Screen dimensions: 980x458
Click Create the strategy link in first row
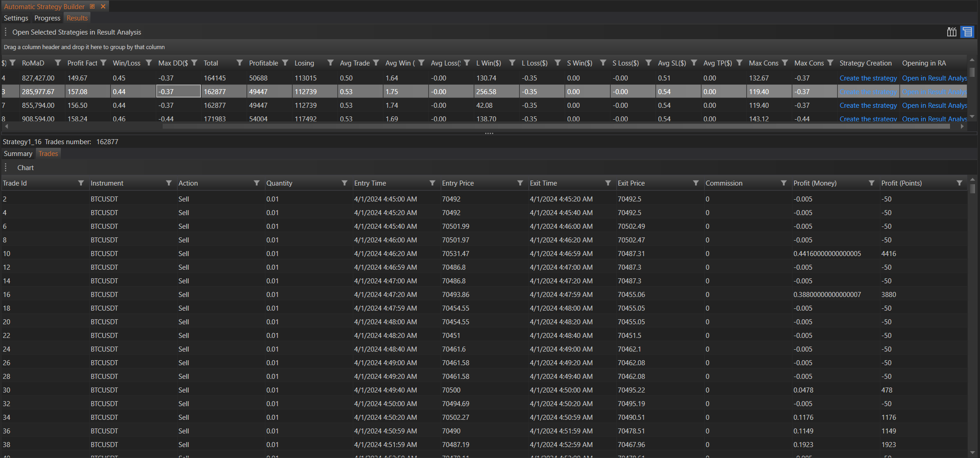pyautogui.click(x=868, y=78)
